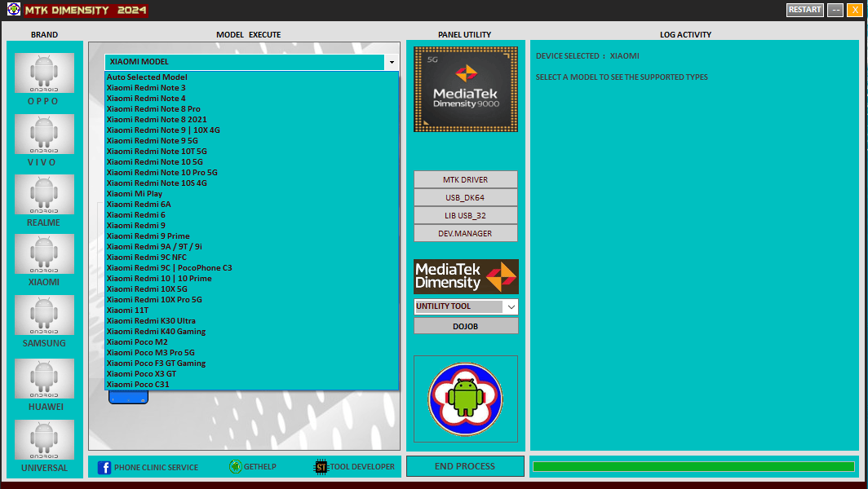Select Xiaomi Poco C31
This screenshot has width=868, height=489.
(x=251, y=384)
